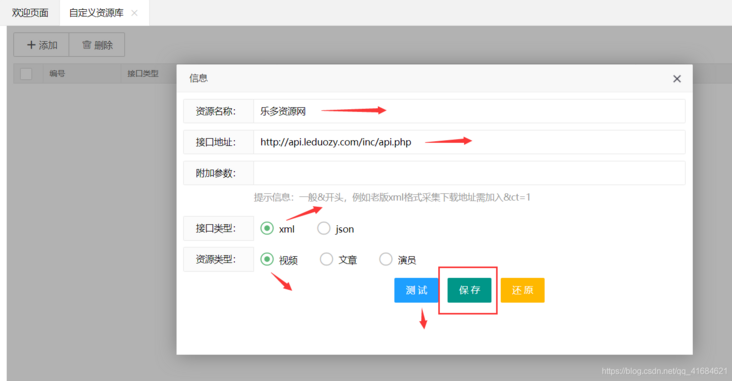Select the xml interface type radio
The width and height of the screenshot is (732, 381).
pos(267,228)
